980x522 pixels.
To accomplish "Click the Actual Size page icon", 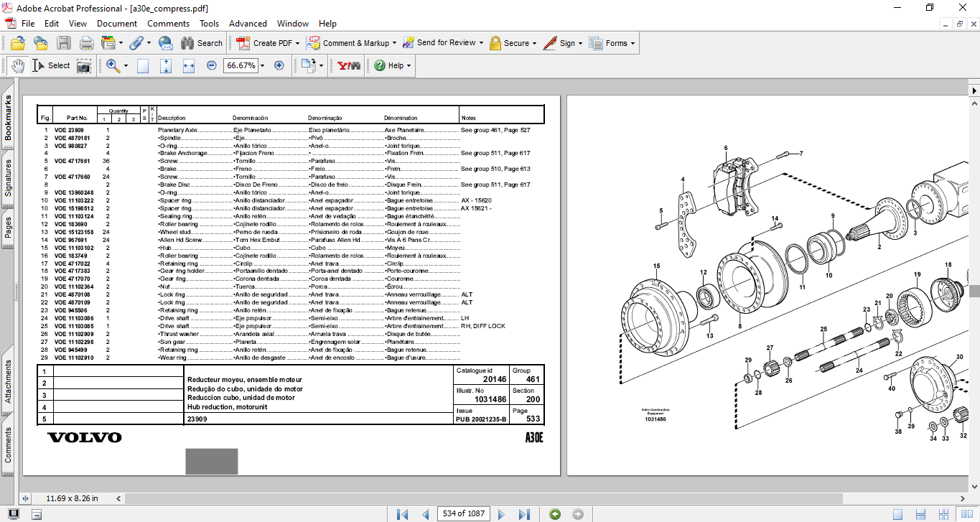I will click(x=143, y=65).
